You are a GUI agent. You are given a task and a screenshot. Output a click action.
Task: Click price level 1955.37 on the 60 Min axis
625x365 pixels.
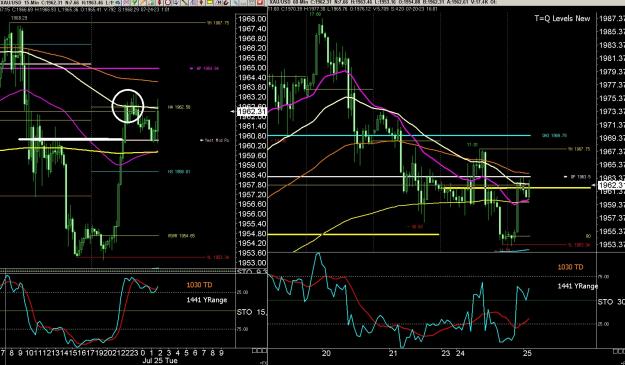click(612, 231)
